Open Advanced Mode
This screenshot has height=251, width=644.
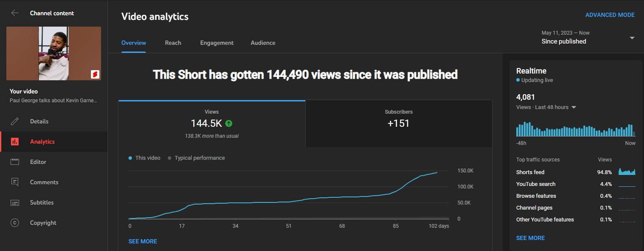(610, 15)
